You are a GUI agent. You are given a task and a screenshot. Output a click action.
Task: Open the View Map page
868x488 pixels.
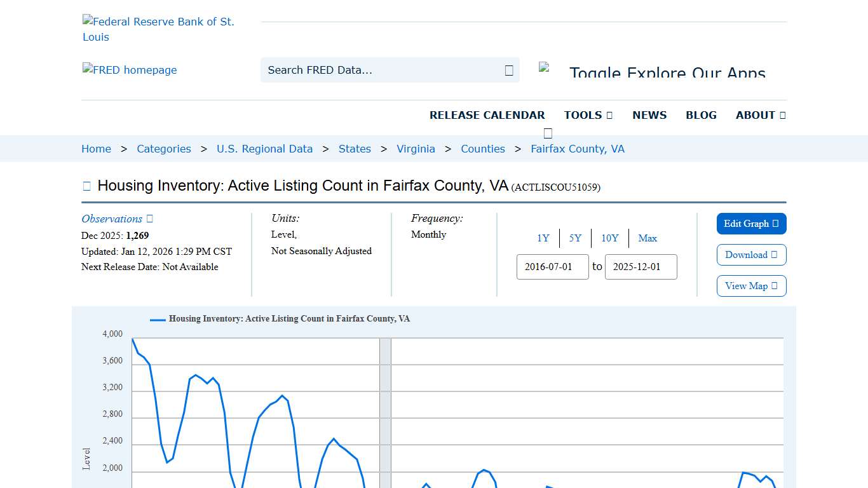751,286
